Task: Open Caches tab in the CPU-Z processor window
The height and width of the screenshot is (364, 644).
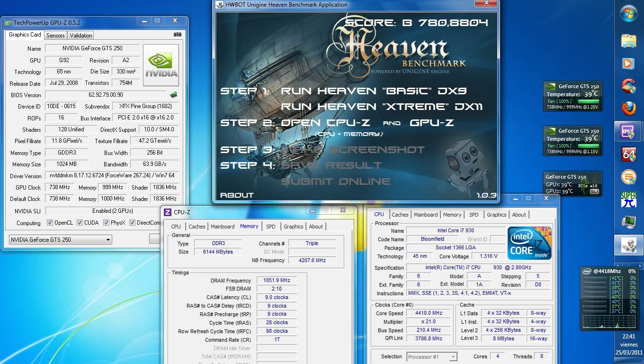Action: [x=400, y=215]
